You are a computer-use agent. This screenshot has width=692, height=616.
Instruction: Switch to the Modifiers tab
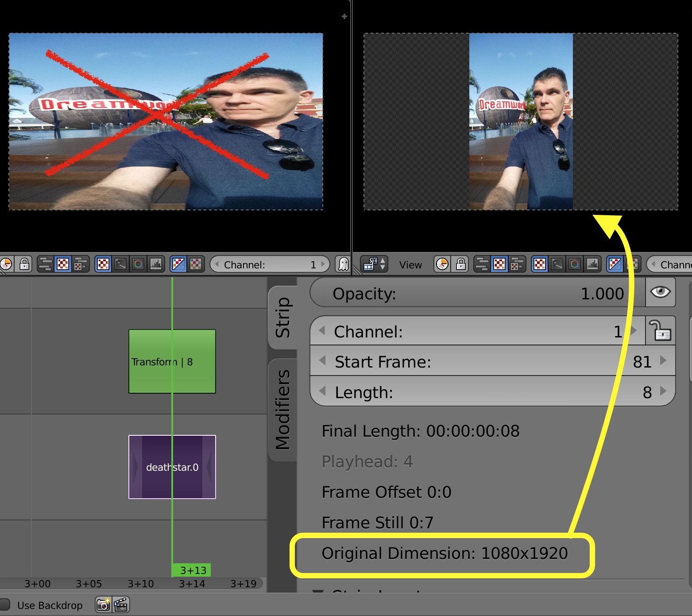(x=282, y=410)
